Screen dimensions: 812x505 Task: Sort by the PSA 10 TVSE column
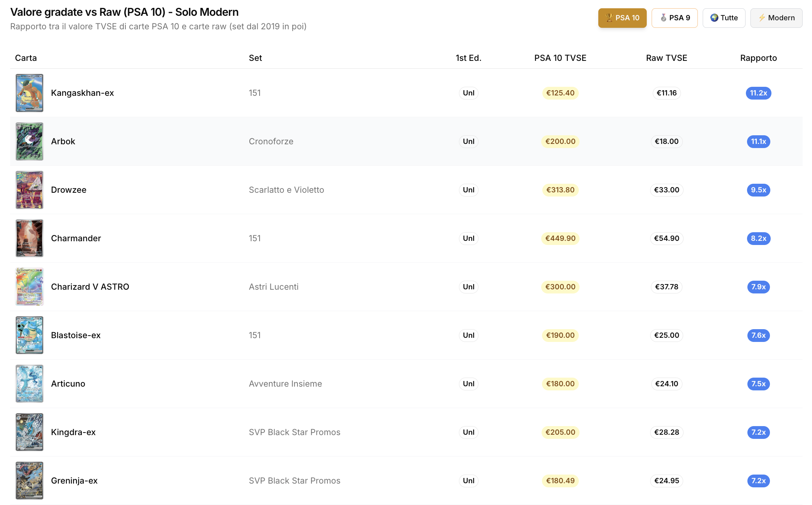(560, 58)
